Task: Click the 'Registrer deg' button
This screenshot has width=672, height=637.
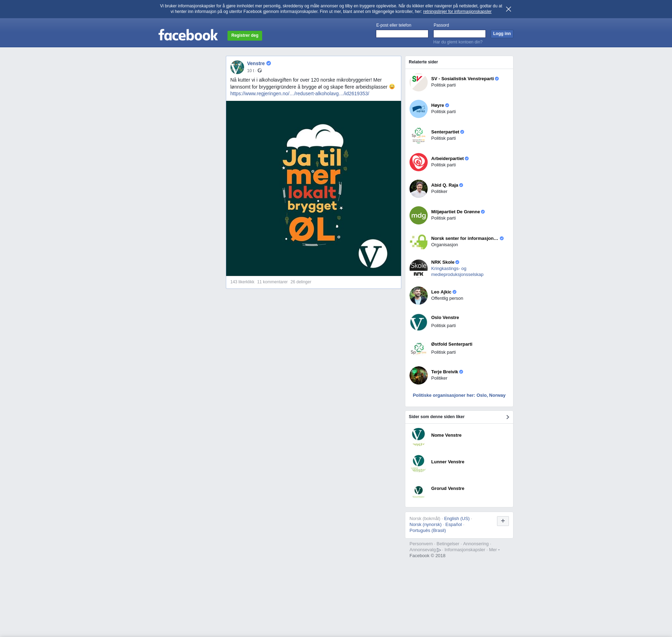Action: (x=245, y=35)
